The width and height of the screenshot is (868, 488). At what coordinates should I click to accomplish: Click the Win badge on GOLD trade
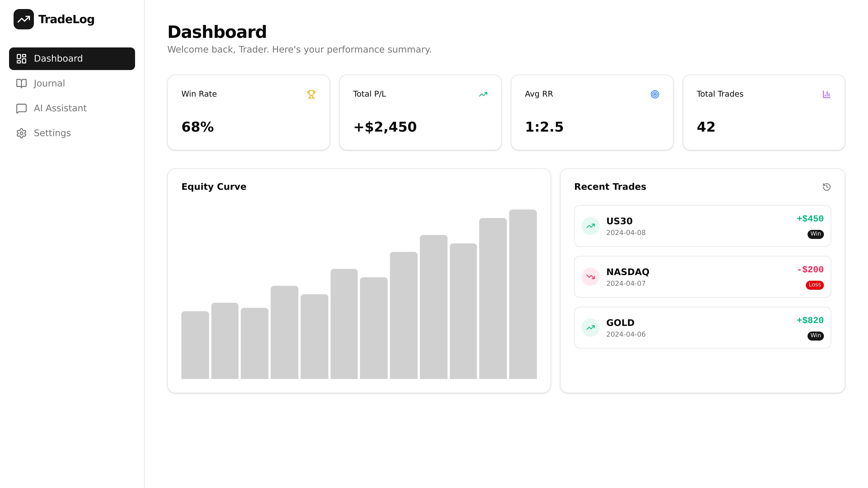coord(815,336)
